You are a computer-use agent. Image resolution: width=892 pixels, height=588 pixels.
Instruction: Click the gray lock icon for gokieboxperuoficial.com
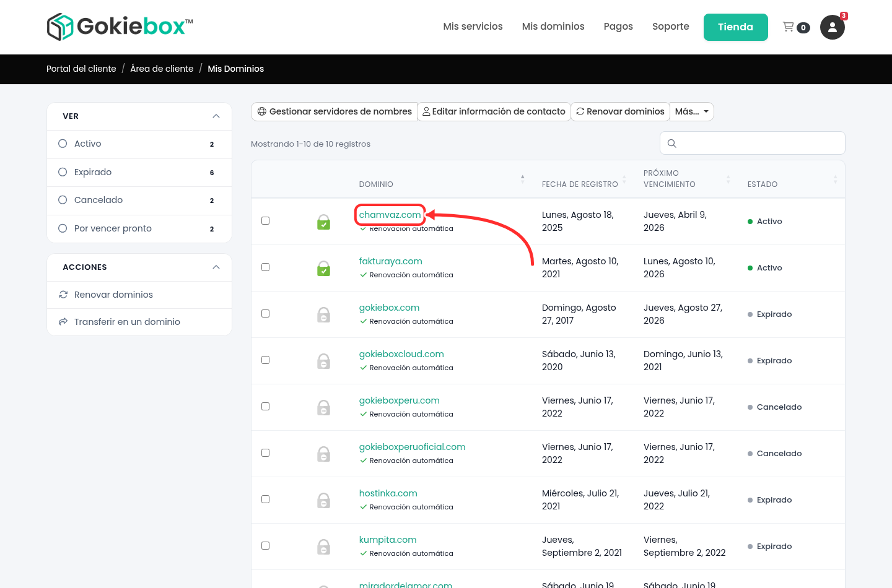pyautogui.click(x=323, y=454)
